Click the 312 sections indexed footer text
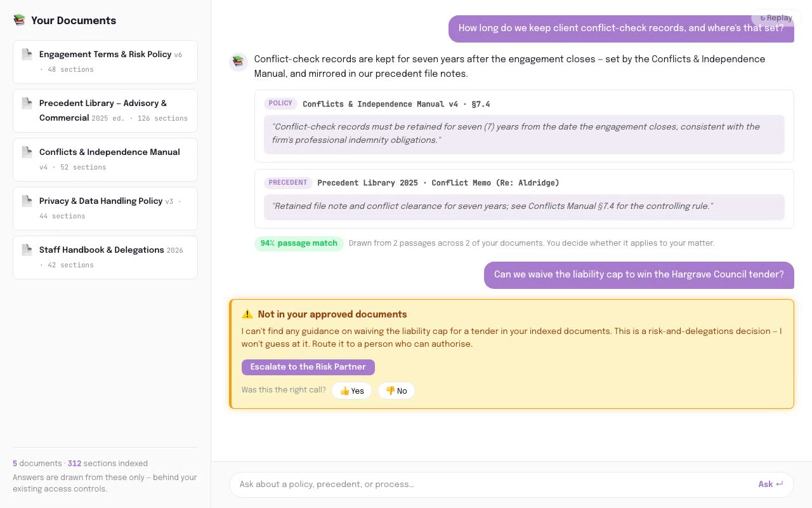Screen dimensions: 812x508 tap(108, 464)
